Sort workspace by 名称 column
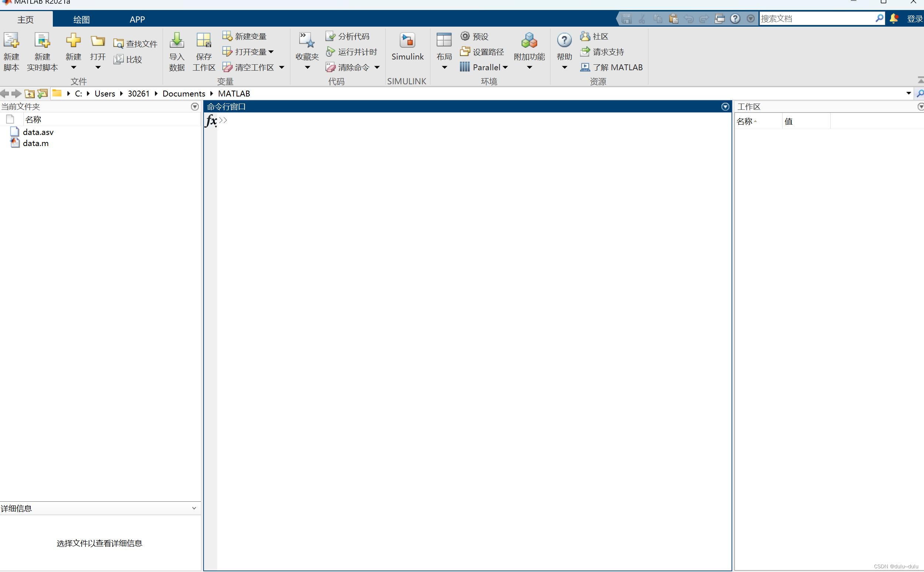The width and height of the screenshot is (924, 572). tap(758, 121)
